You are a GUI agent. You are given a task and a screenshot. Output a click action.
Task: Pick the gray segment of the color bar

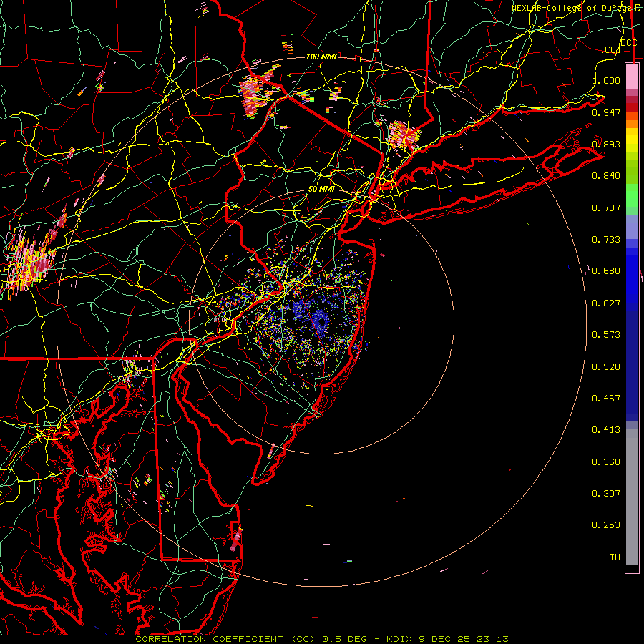pyautogui.click(x=632, y=497)
